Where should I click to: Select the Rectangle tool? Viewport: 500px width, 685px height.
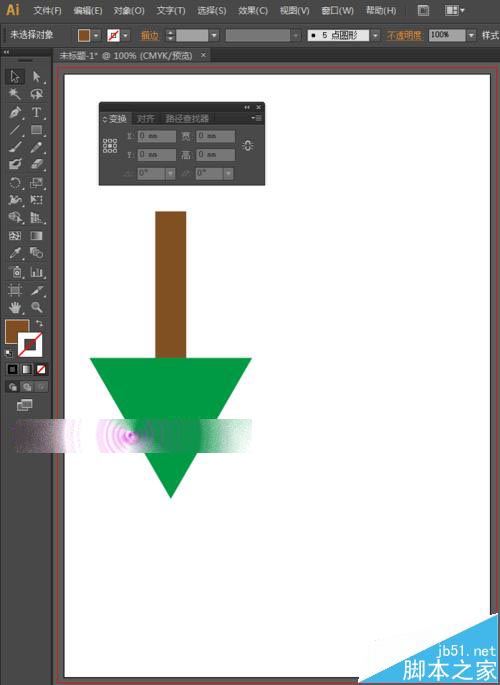[x=36, y=130]
